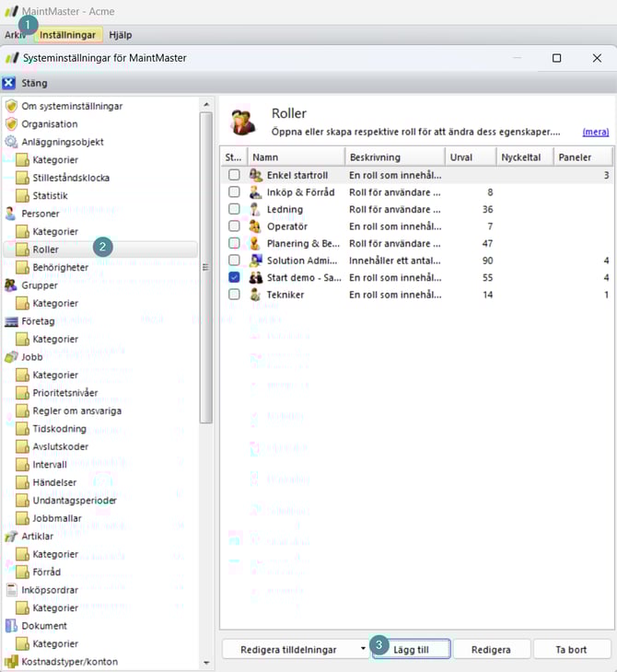
Task: Select Regler om ansvariga tree item
Action: point(76,411)
